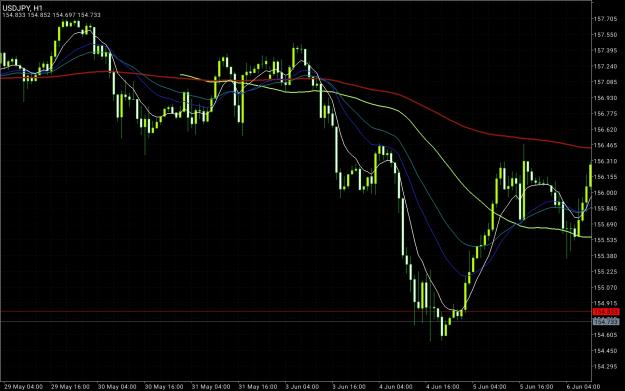Click the 156.000 price axis label
625x391 pixels.
[605, 193]
